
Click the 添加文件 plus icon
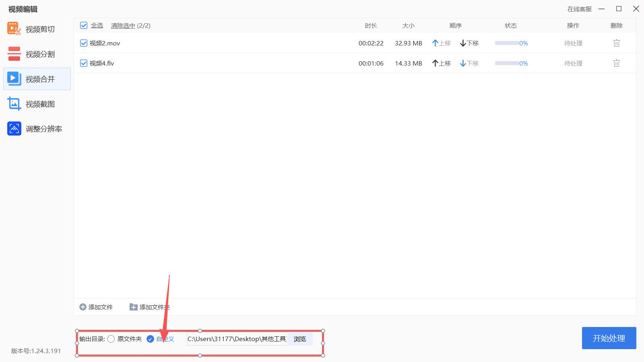[83, 307]
